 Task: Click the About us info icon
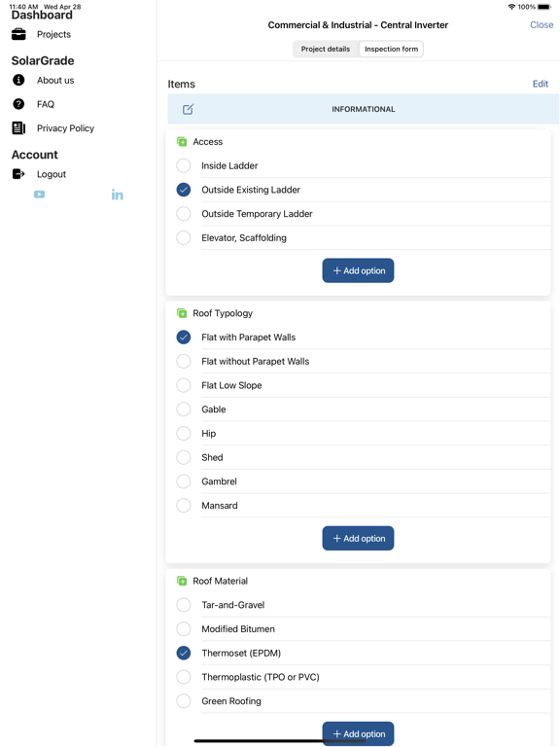(x=18, y=80)
